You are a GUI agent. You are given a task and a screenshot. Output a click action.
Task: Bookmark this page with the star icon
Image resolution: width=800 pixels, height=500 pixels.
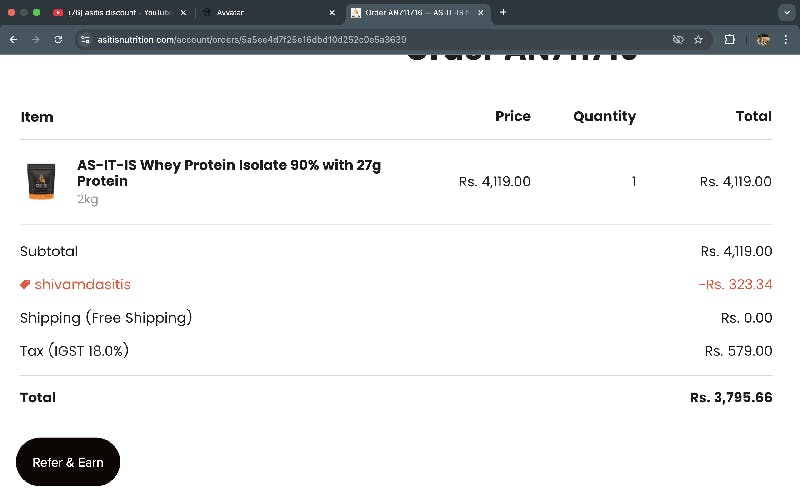tap(698, 39)
